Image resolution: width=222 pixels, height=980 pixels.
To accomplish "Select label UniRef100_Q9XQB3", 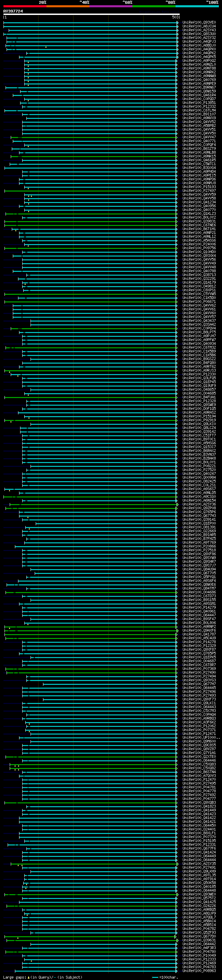I will [199, 802].
